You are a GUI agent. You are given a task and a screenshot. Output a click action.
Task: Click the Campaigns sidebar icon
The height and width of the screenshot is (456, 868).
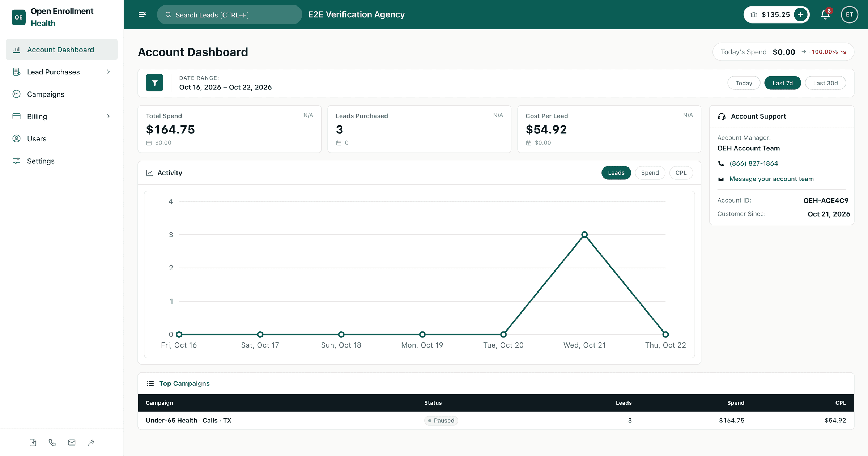[x=17, y=94]
